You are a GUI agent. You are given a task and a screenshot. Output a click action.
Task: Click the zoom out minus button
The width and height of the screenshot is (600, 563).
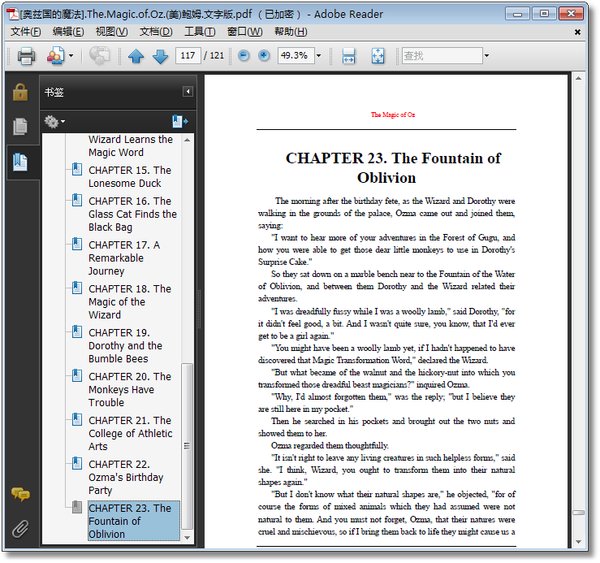point(244,56)
